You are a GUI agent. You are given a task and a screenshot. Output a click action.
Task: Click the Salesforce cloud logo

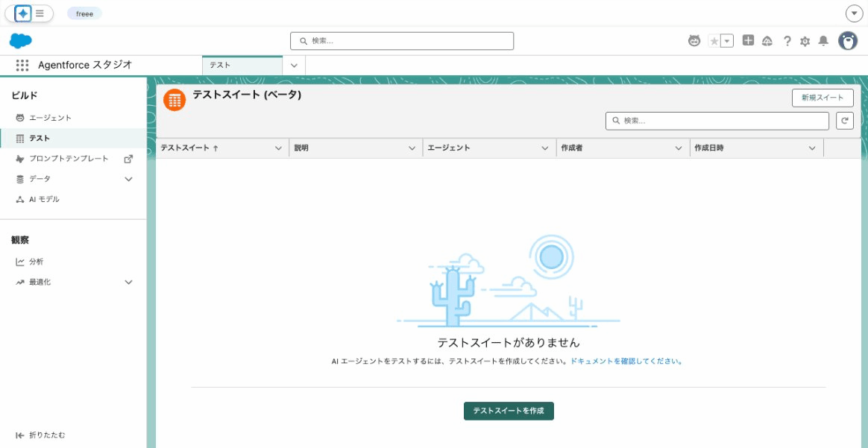coord(20,40)
